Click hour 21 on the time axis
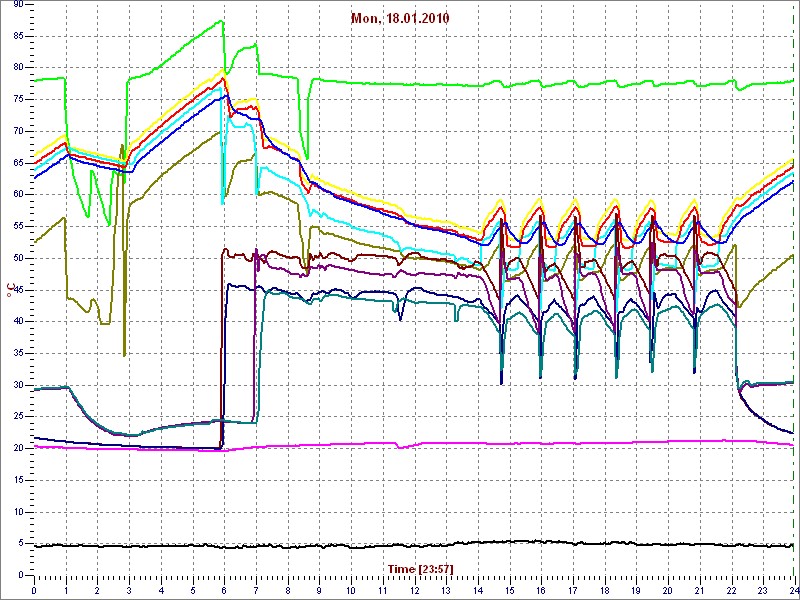Viewport: 800px width, 600px height. [698, 590]
